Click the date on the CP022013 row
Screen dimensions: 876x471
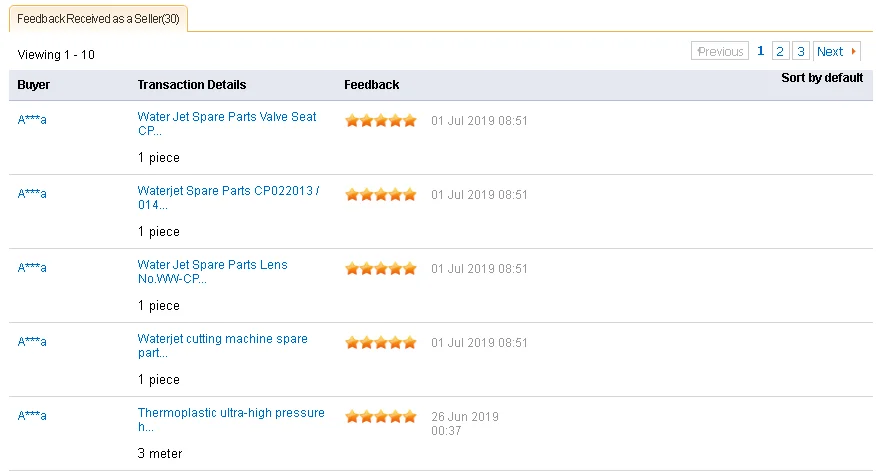tap(479, 195)
